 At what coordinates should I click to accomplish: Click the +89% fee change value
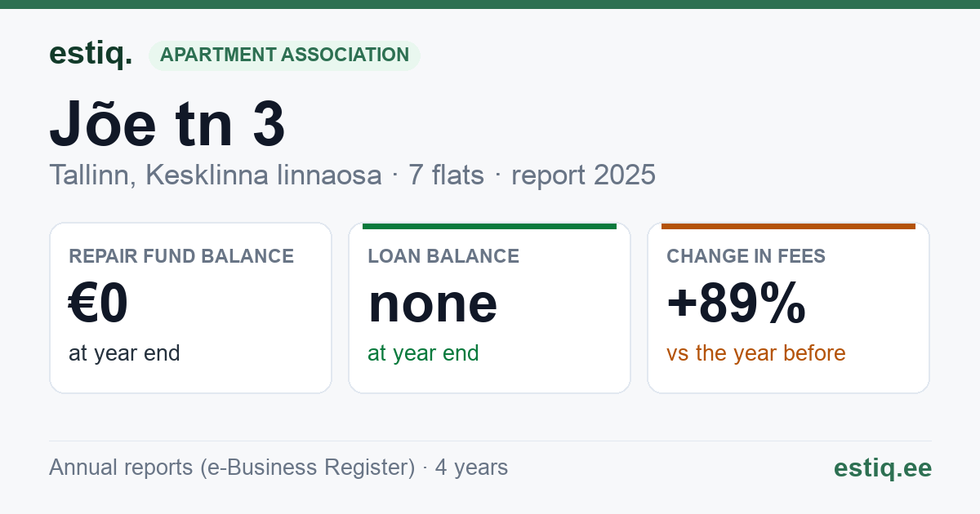tap(737, 304)
